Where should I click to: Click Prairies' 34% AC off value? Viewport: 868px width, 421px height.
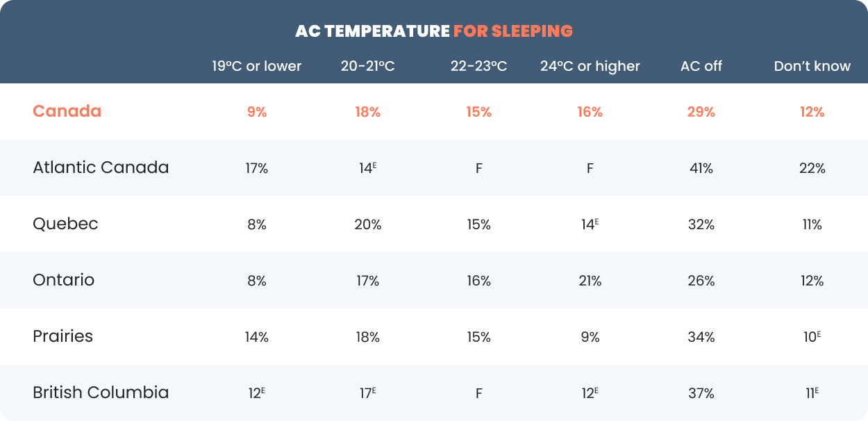[701, 337]
